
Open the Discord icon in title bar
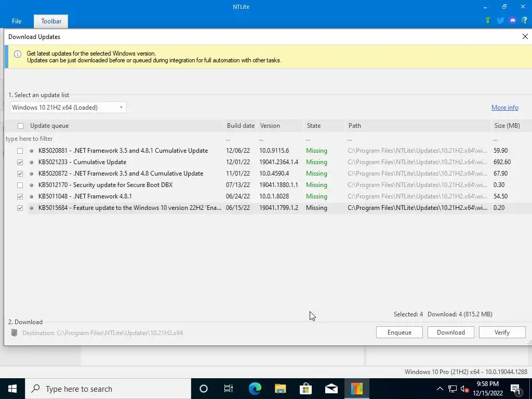(513, 20)
